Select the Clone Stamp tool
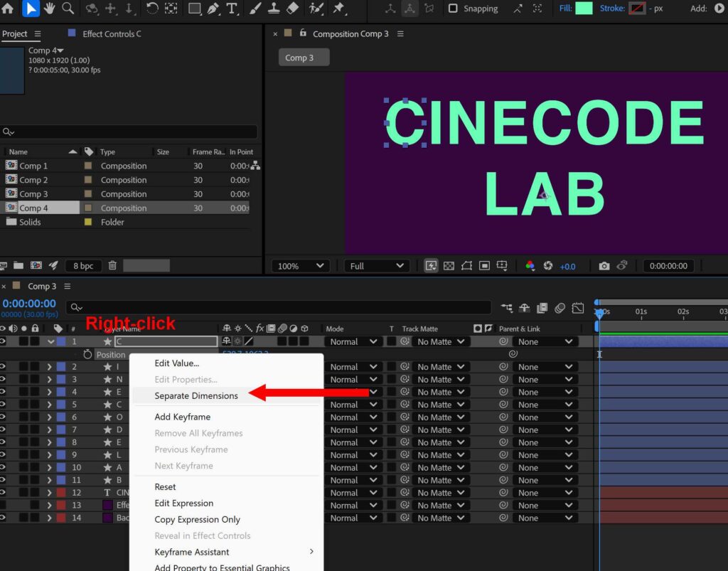The width and height of the screenshot is (728, 571). 274,9
